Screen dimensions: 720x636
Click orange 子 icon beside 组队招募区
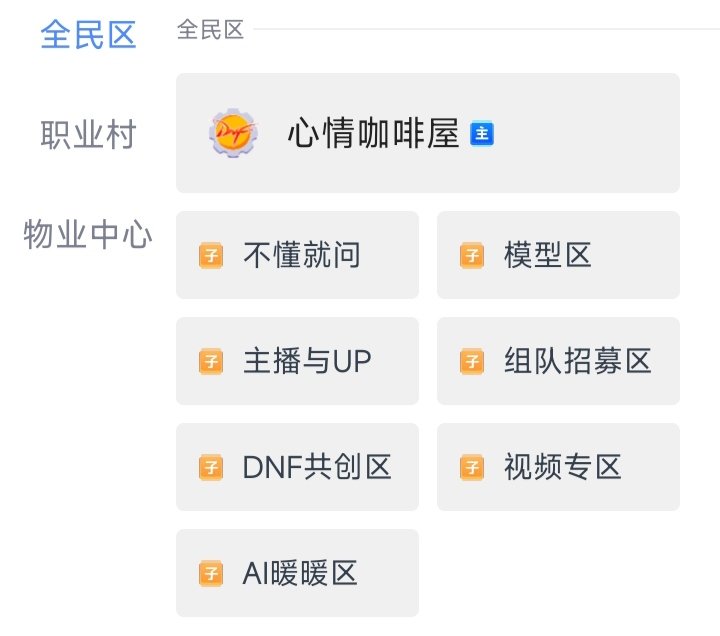point(472,361)
